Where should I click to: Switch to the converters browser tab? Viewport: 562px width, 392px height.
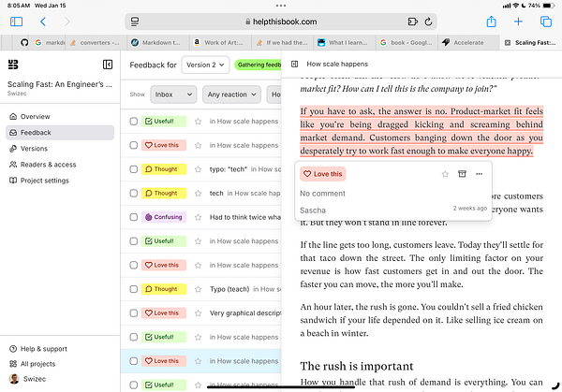coord(96,43)
